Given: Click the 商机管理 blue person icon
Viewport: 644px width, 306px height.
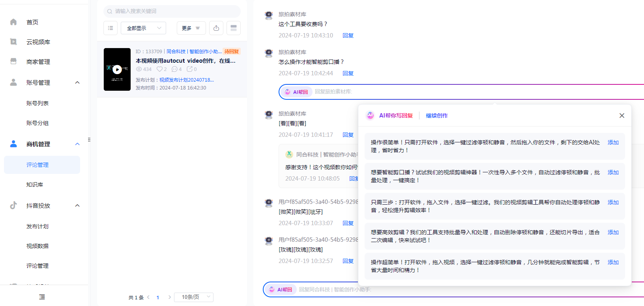Looking at the screenshot, I should tap(13, 144).
